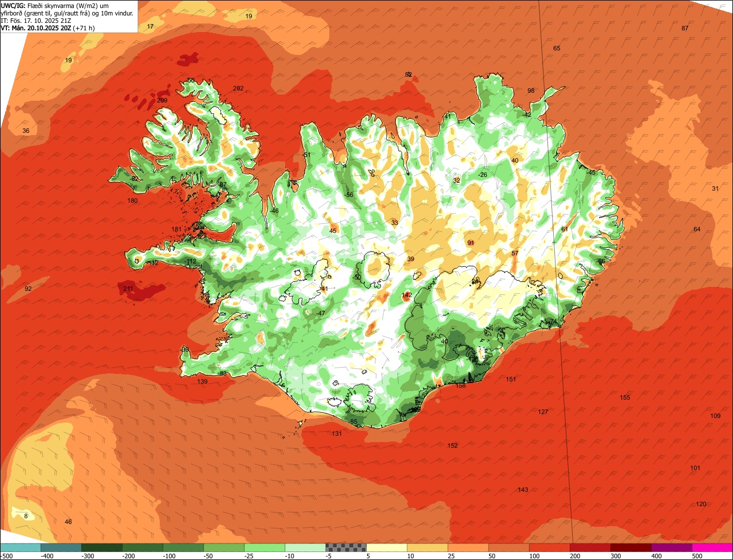733x560 pixels.
Task: Click the map value '85'
Action: click(353, 422)
